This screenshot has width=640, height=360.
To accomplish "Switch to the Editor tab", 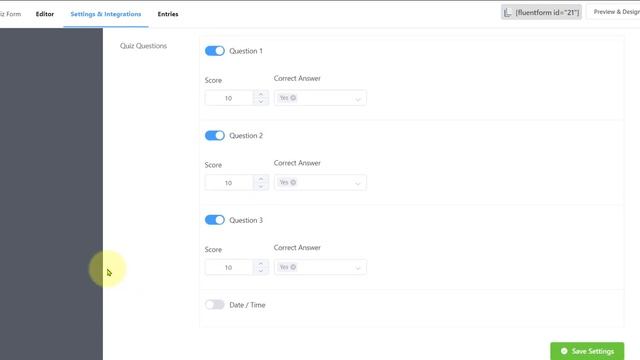I will click(x=44, y=14).
